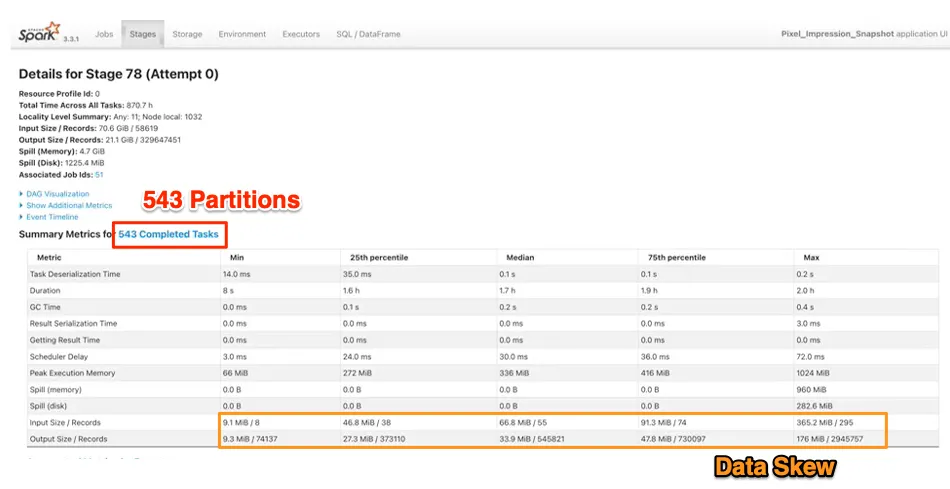Open the Jobs tab

click(104, 34)
